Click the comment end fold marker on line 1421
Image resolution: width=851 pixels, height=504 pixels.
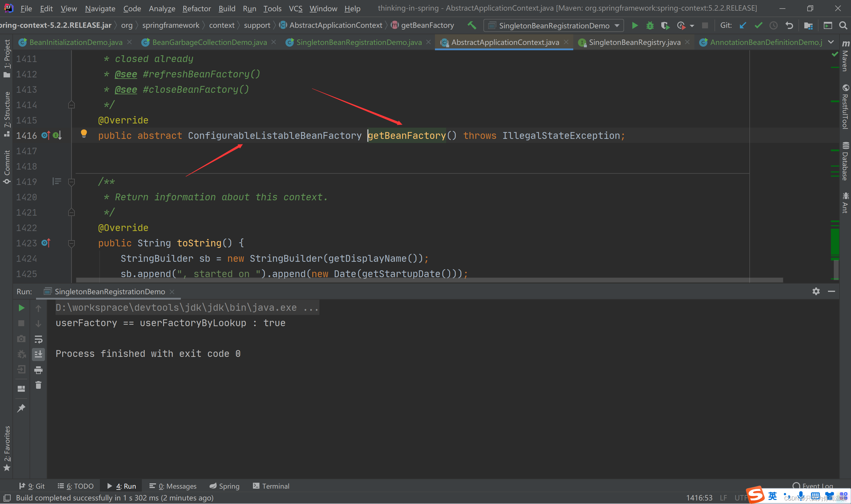click(71, 212)
